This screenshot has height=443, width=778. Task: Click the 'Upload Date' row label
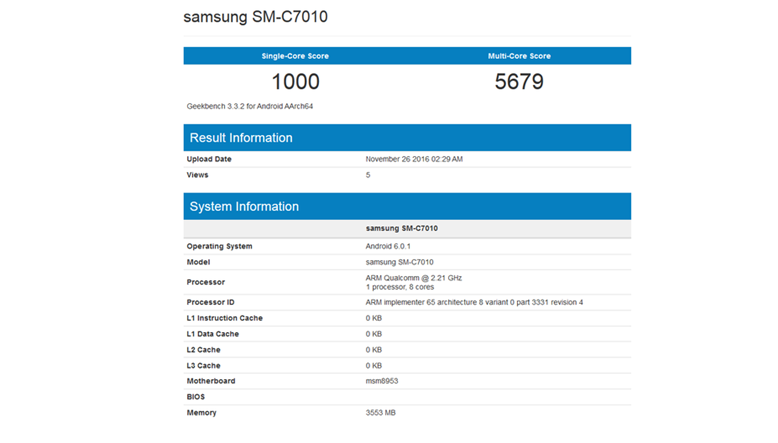coord(209,159)
